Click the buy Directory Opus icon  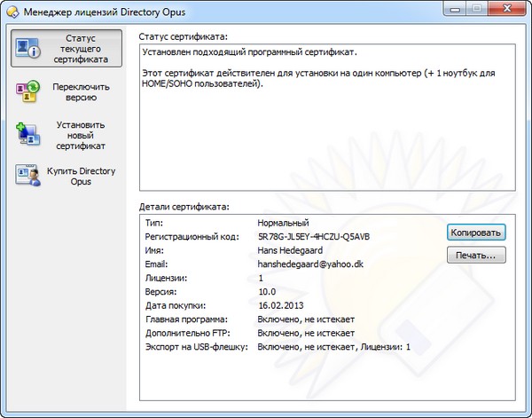coord(27,175)
